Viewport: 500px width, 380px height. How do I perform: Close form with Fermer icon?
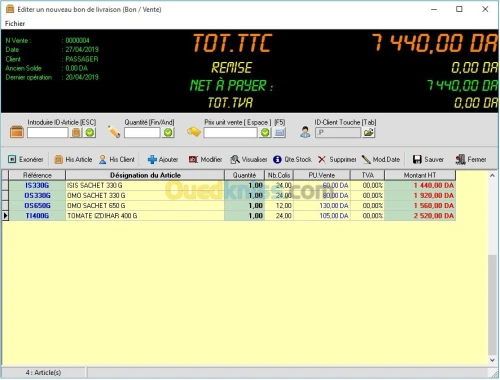(460, 160)
